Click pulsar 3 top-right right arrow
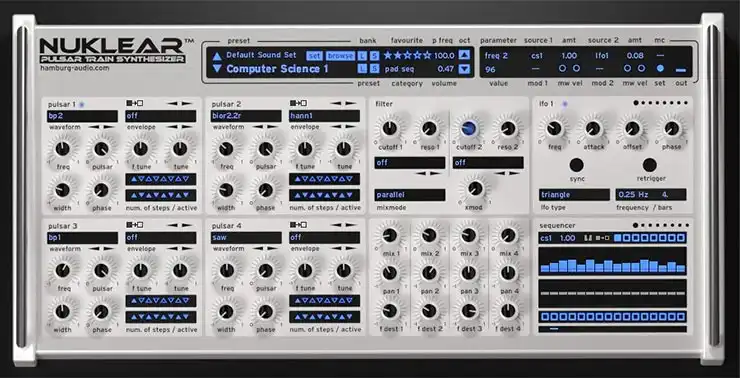This screenshot has height=378, width=740. tap(187, 225)
